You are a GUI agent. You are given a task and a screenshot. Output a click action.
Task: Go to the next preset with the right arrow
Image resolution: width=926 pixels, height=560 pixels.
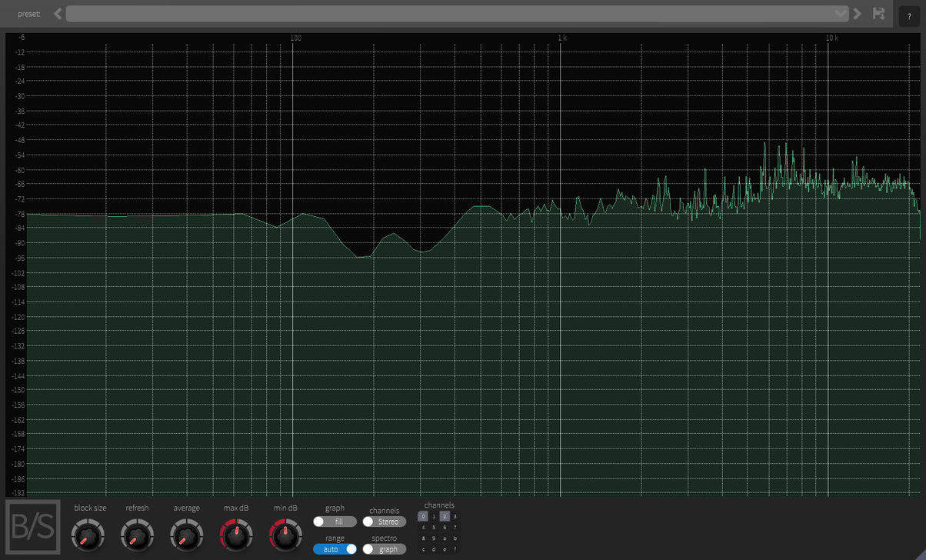point(857,14)
